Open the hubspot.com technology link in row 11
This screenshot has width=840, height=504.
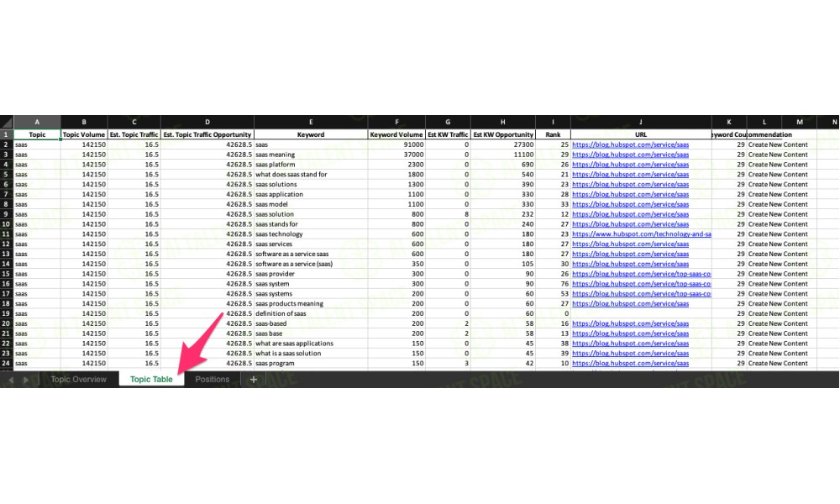(641, 234)
